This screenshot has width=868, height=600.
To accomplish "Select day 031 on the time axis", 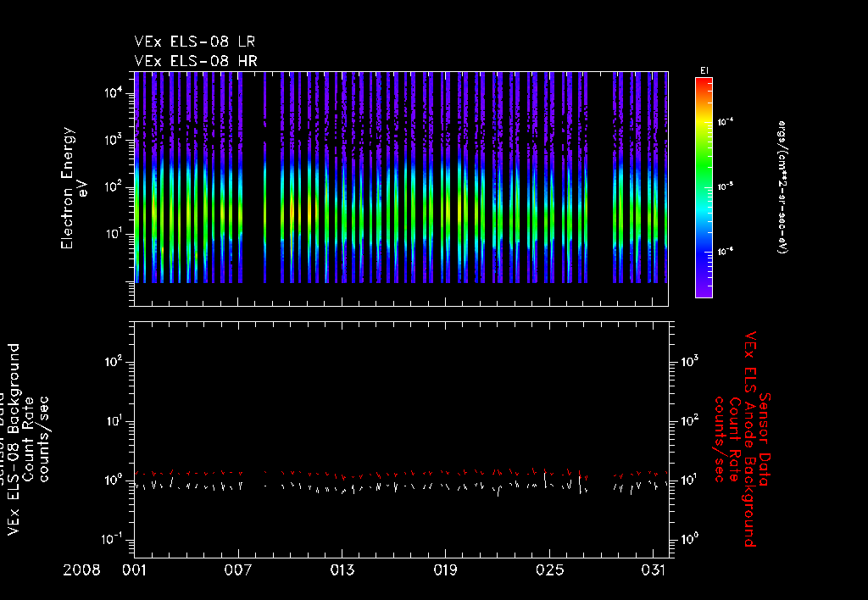I will point(654,569).
